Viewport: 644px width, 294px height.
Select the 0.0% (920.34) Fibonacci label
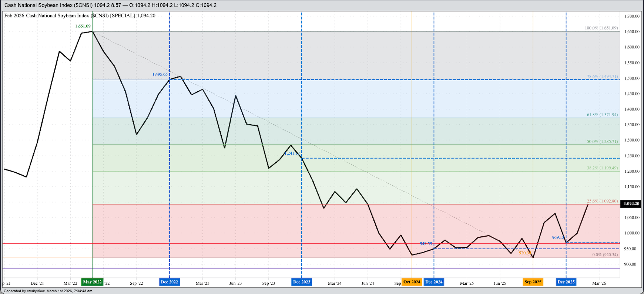605,255
